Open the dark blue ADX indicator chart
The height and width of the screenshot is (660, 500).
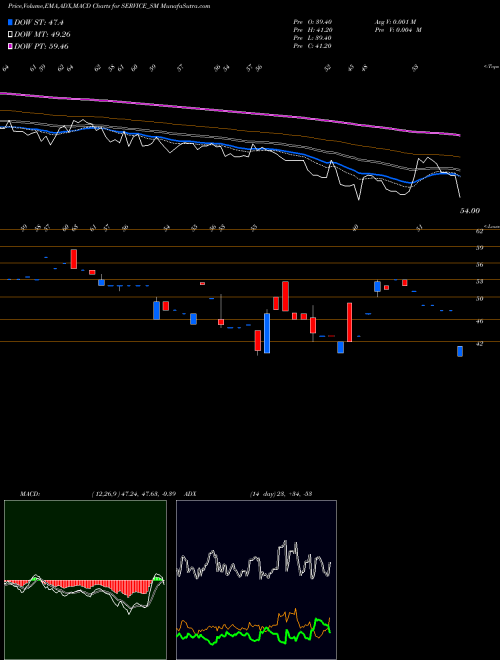[x=256, y=580]
